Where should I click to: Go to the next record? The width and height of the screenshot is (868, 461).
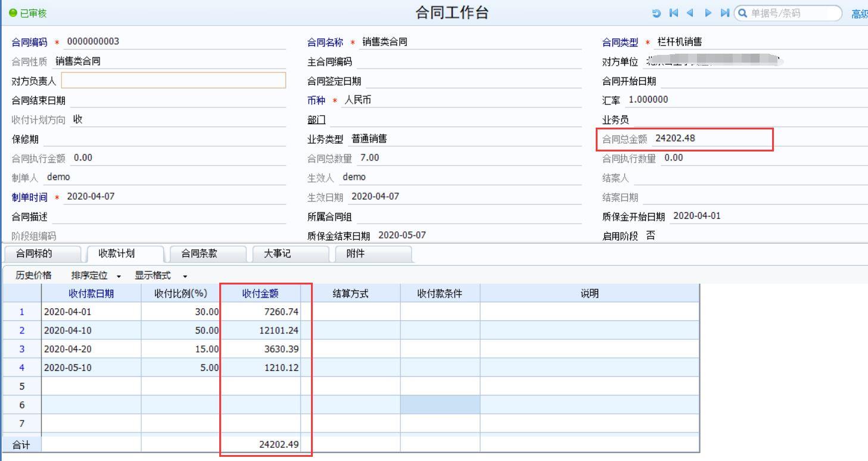tap(708, 13)
